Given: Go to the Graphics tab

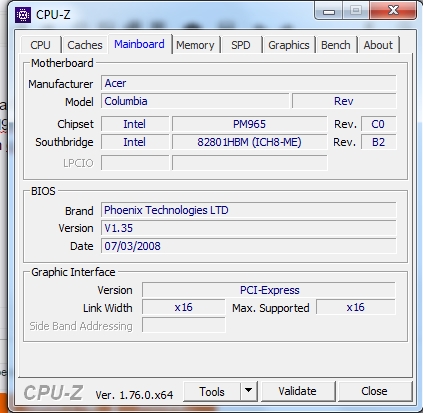Looking at the screenshot, I should tap(289, 45).
